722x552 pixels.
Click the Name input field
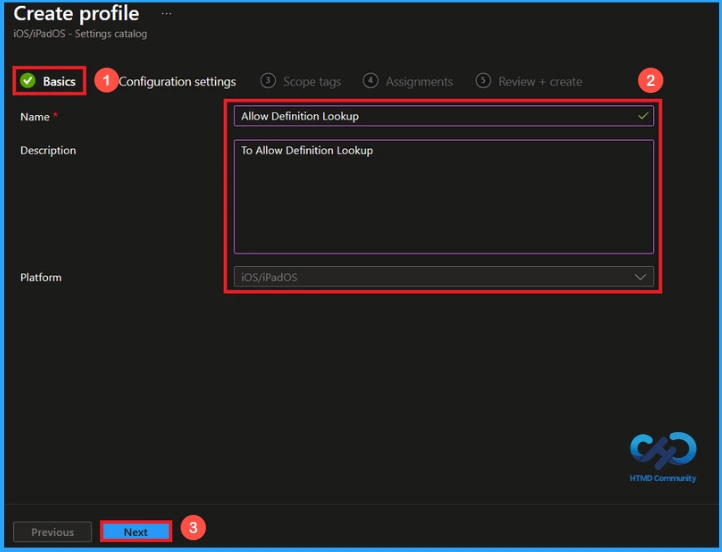click(443, 116)
